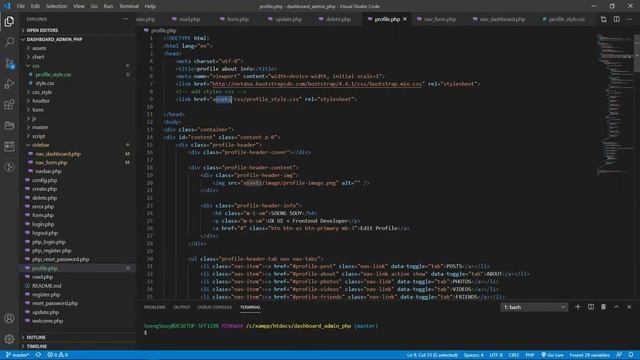Screen dimensions: 640x360
Task: Open the terminal shell selector 1: bash
Action: pyautogui.click(x=534, y=307)
